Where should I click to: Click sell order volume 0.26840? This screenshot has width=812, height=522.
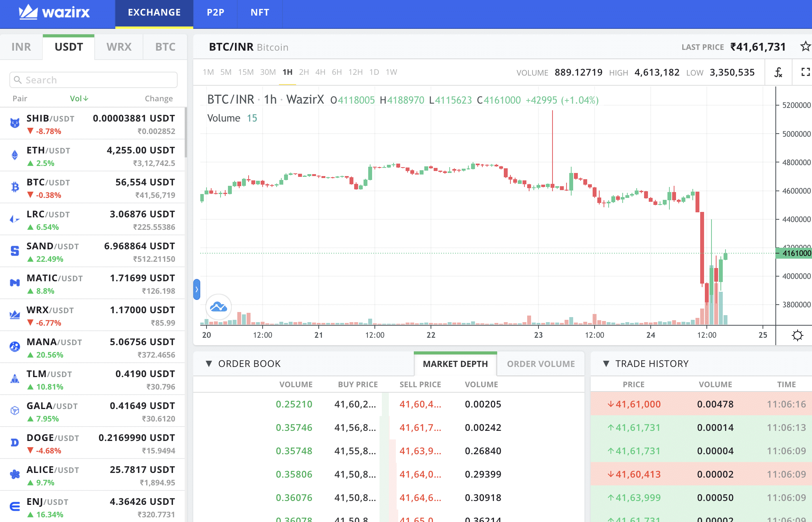(483, 451)
